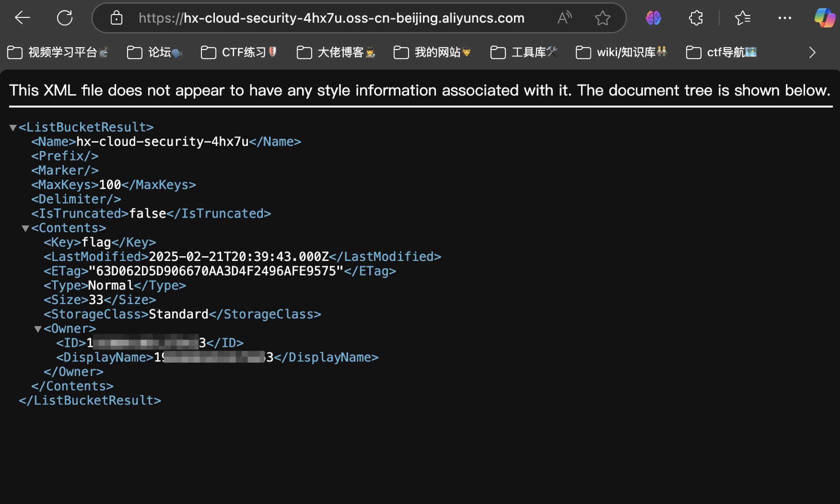
Task: Collapse the ListBucketResult XML node
Action: tap(13, 128)
